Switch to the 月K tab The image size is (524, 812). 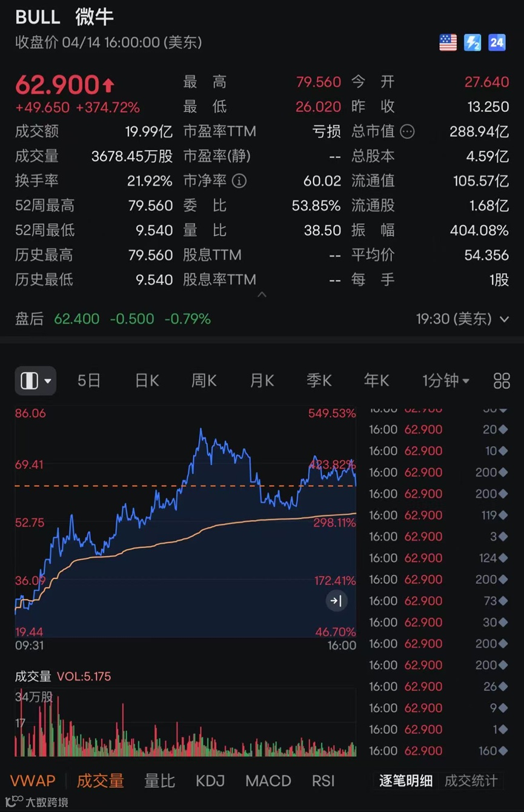[261, 381]
